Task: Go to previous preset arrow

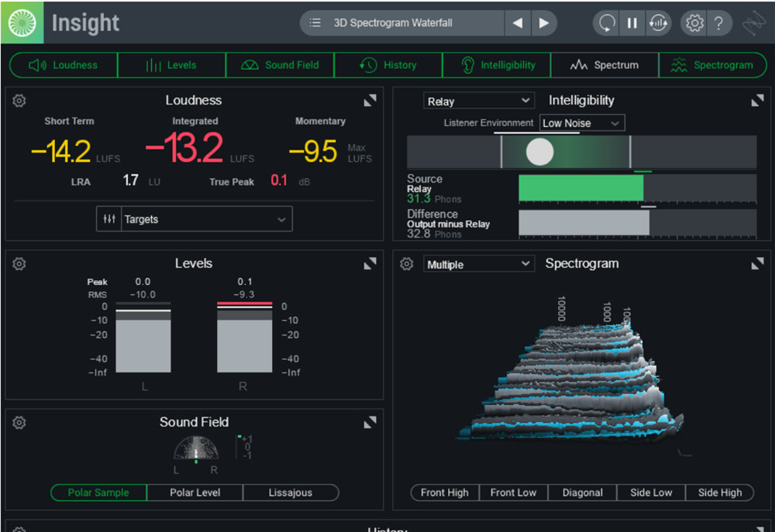Action: [518, 22]
